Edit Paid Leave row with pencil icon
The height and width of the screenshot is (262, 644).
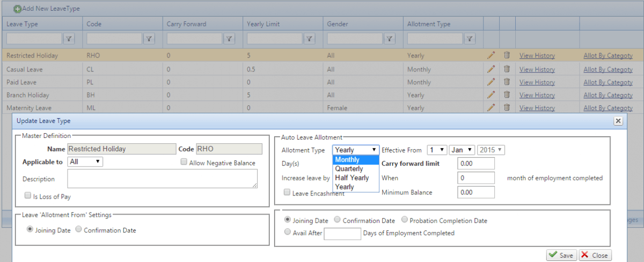[x=491, y=82]
